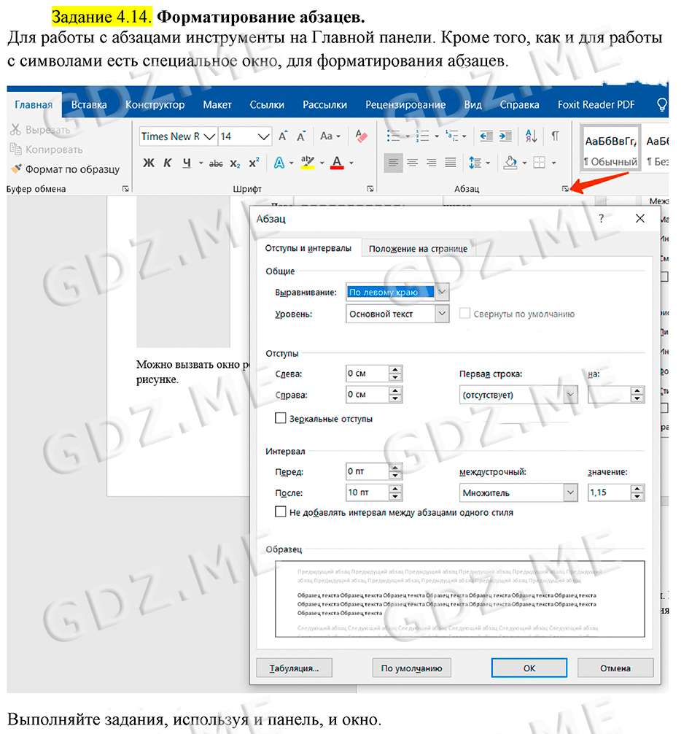
Task: Open the 'Выравнивание' alignment dropdown
Action: 442,292
